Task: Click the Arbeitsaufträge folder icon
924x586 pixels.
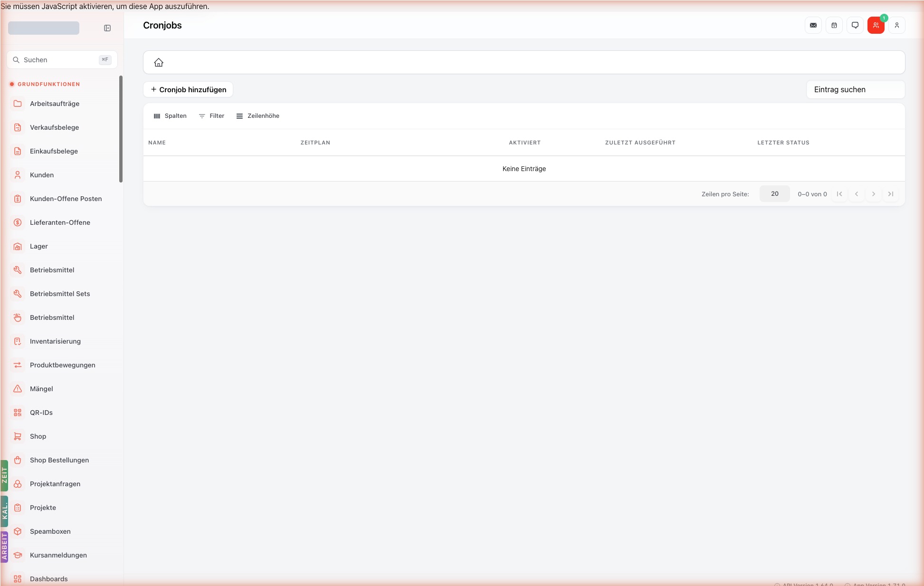Action: tap(18, 104)
